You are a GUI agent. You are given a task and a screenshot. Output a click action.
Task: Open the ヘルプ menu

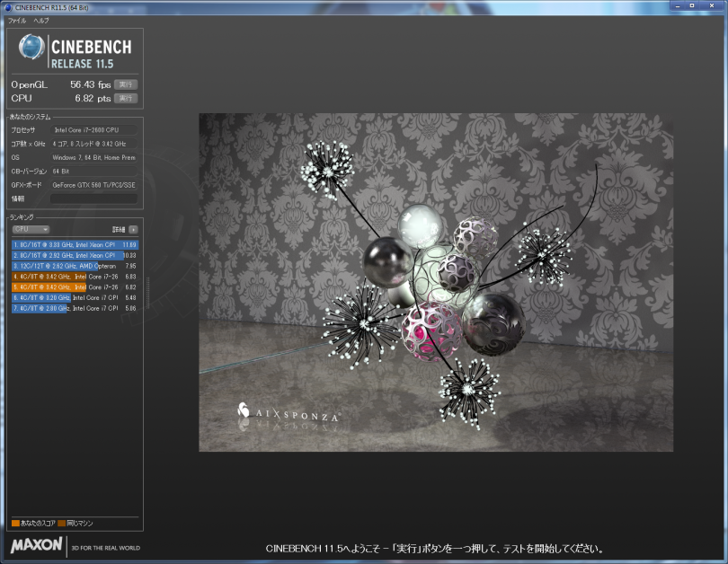point(41,20)
